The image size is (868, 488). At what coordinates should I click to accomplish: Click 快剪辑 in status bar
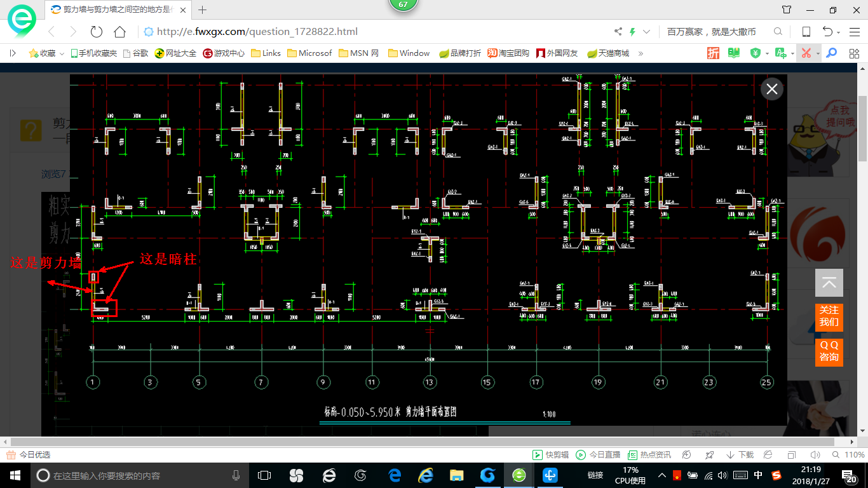(x=550, y=455)
